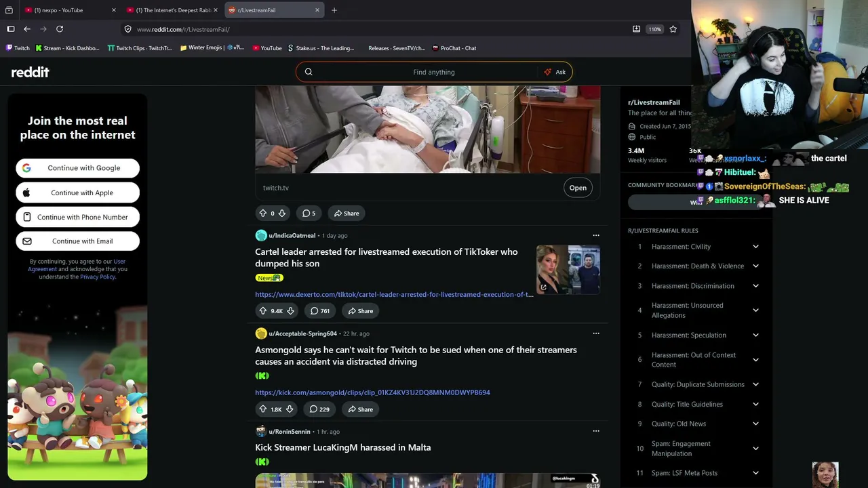Open three-dot menu on Acceptable-Spring604's post
The height and width of the screenshot is (488, 868).
(x=596, y=333)
